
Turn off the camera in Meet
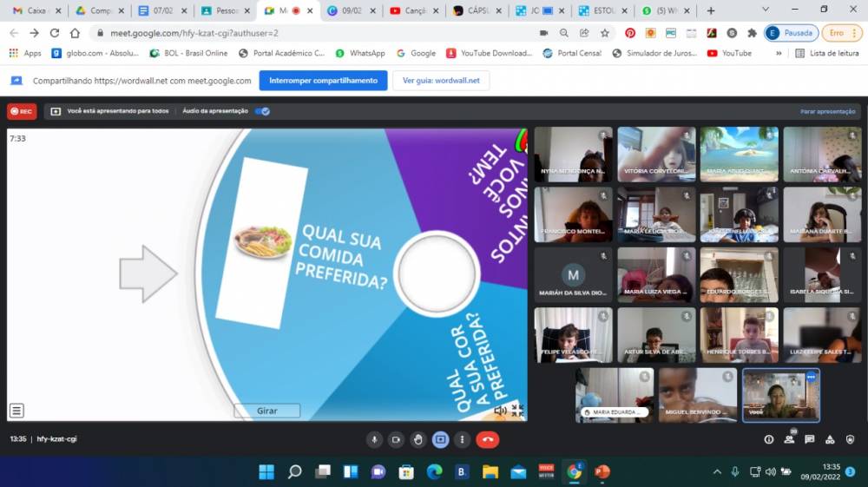396,439
